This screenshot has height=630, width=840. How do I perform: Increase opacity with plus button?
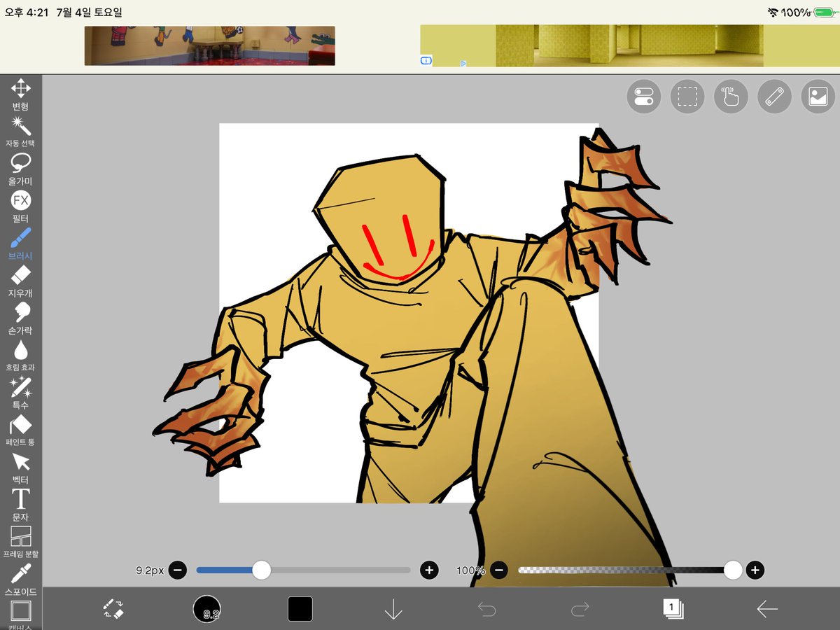(755, 570)
